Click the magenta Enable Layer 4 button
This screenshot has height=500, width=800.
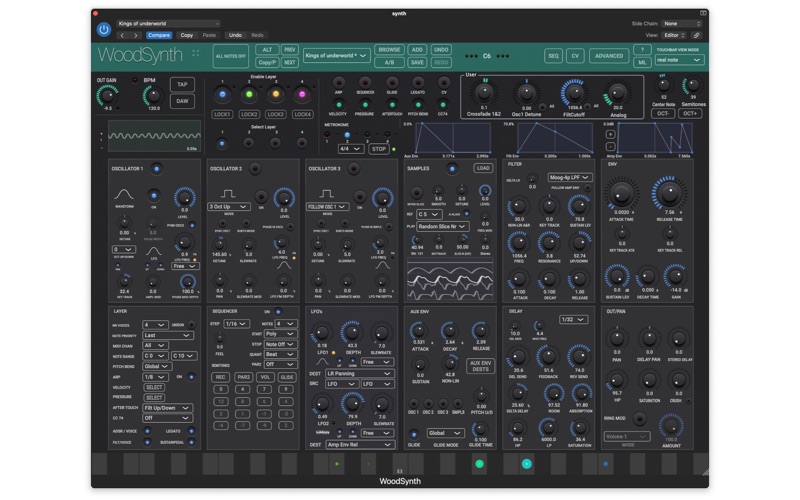(302, 94)
